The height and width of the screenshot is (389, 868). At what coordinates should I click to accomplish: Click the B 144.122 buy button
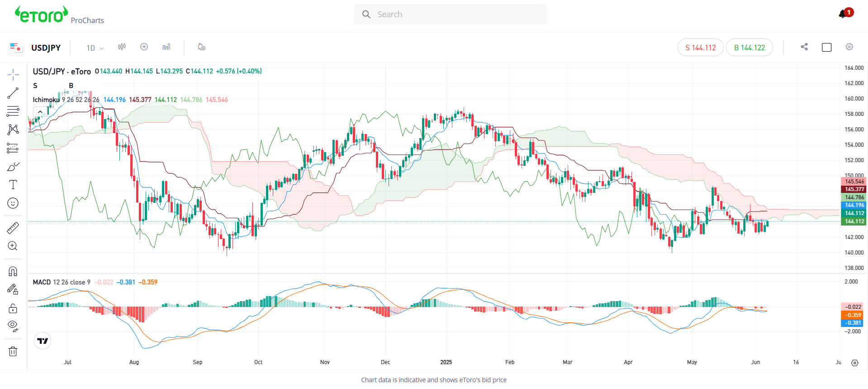click(x=749, y=48)
